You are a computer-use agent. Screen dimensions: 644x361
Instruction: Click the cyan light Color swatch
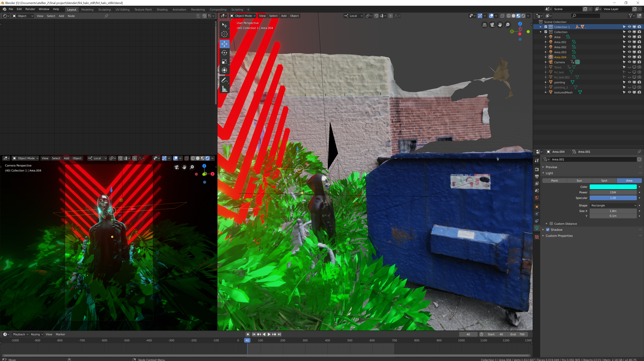613,187
